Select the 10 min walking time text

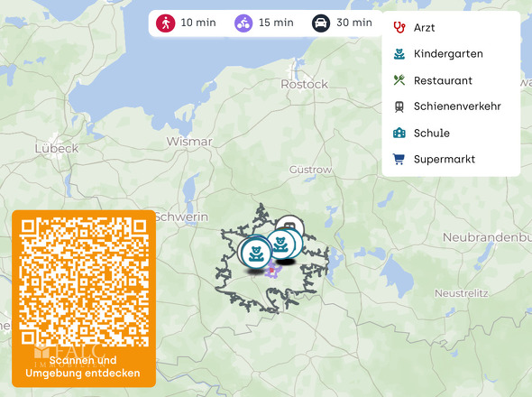[198, 23]
